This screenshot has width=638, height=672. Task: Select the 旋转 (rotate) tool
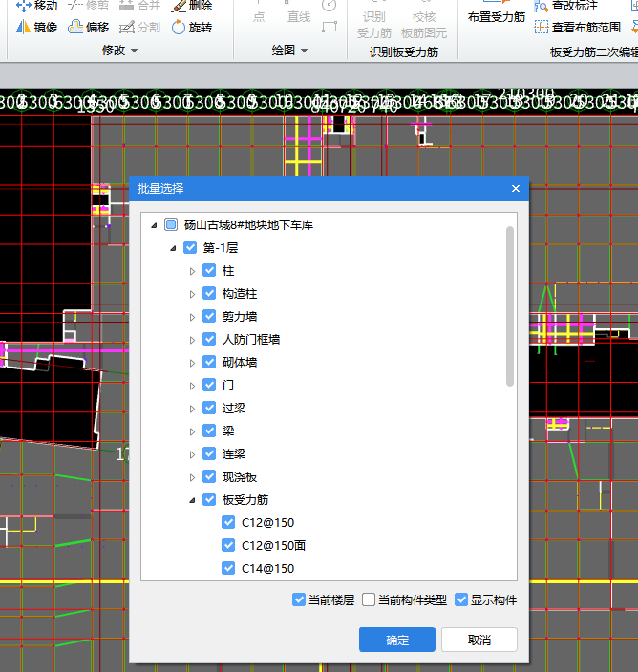click(192, 28)
